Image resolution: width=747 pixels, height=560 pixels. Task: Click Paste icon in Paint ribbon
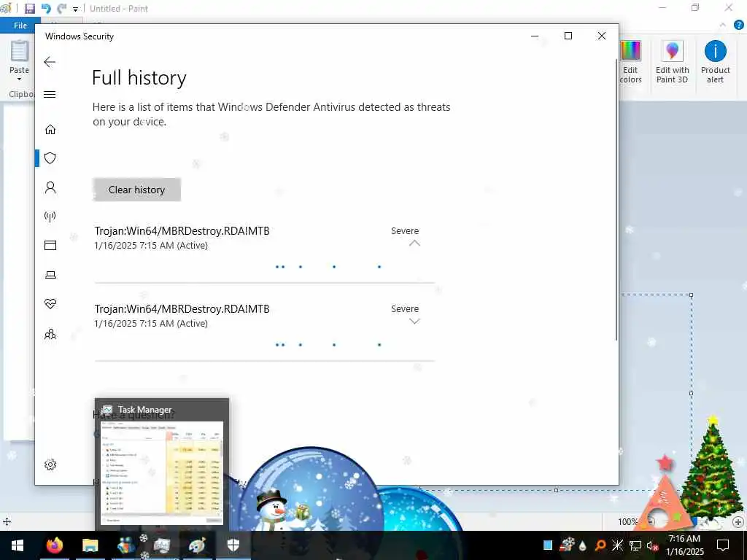coord(20,52)
